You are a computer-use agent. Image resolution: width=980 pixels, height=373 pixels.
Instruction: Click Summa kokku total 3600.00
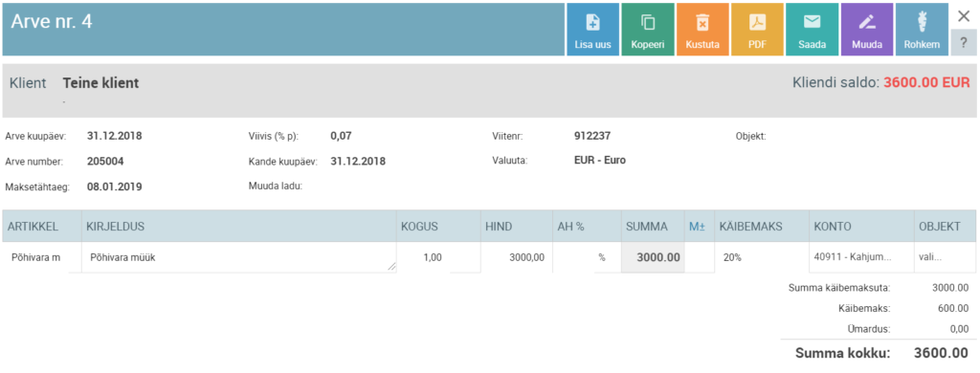(942, 353)
